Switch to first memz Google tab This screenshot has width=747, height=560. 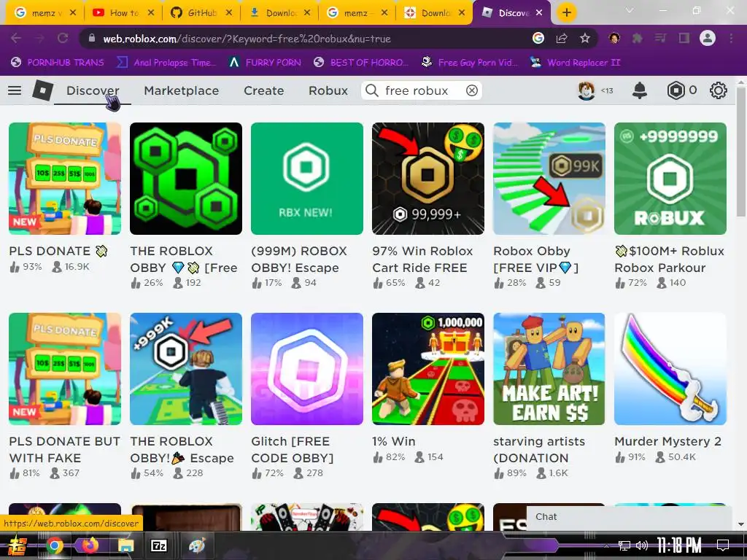44,13
